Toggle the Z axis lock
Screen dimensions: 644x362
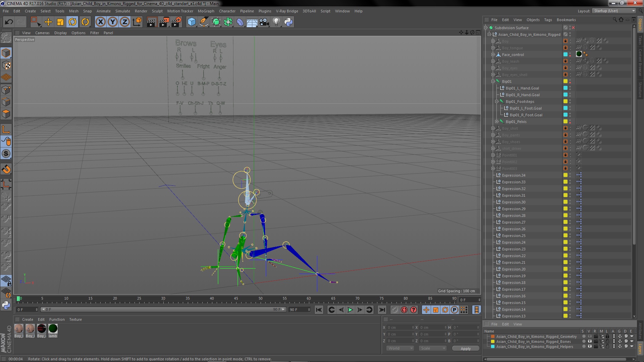pyautogui.click(x=125, y=22)
